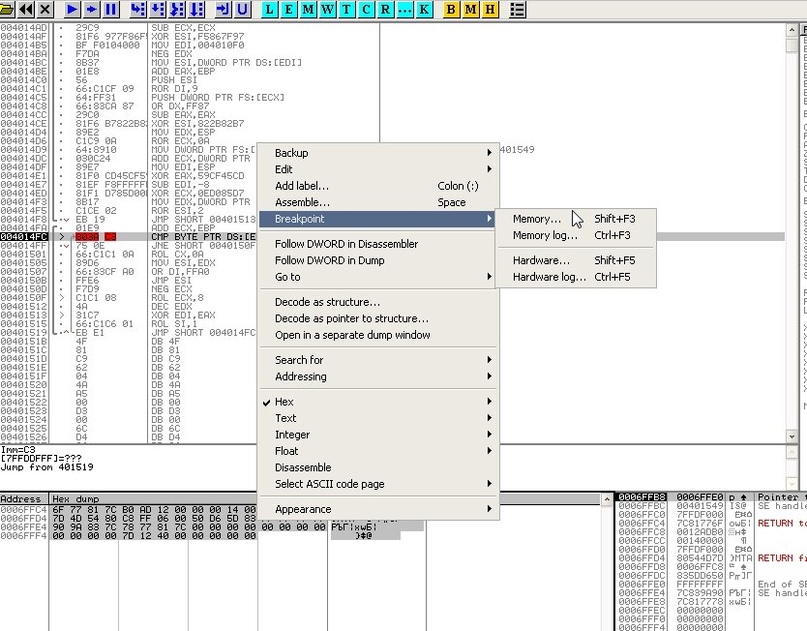Open the Call stack window (K button)
807x631 pixels.
[425, 9]
